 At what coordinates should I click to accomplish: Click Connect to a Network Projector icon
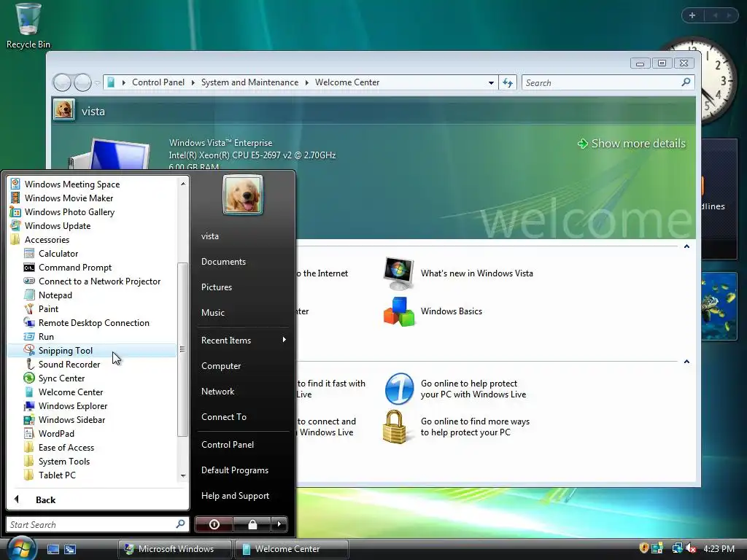point(29,281)
